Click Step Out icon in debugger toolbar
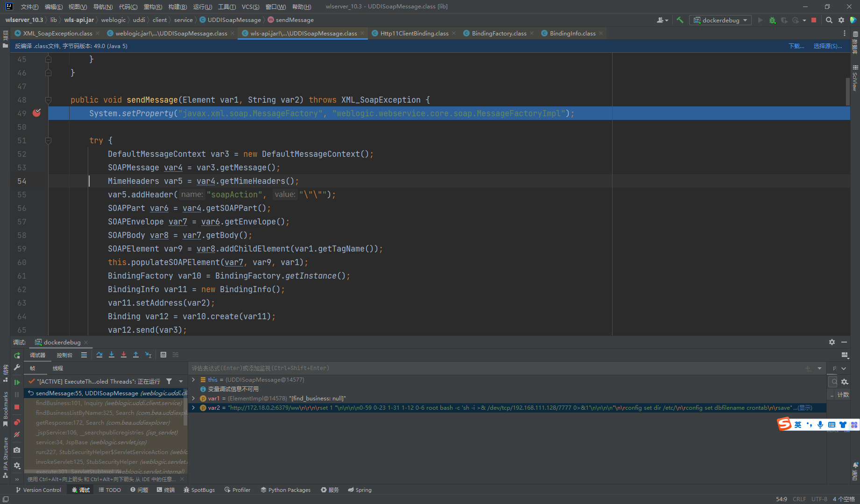860x504 pixels. 136,355
